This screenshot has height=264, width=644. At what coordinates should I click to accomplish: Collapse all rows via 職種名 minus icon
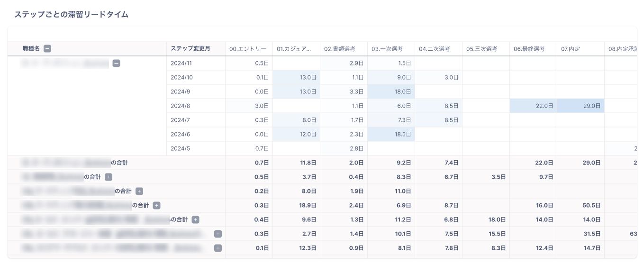click(47, 48)
